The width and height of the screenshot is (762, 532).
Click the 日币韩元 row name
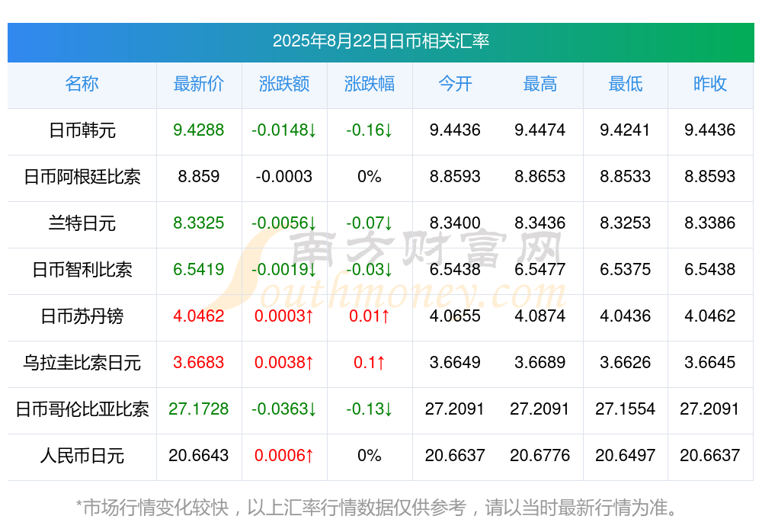(x=82, y=130)
